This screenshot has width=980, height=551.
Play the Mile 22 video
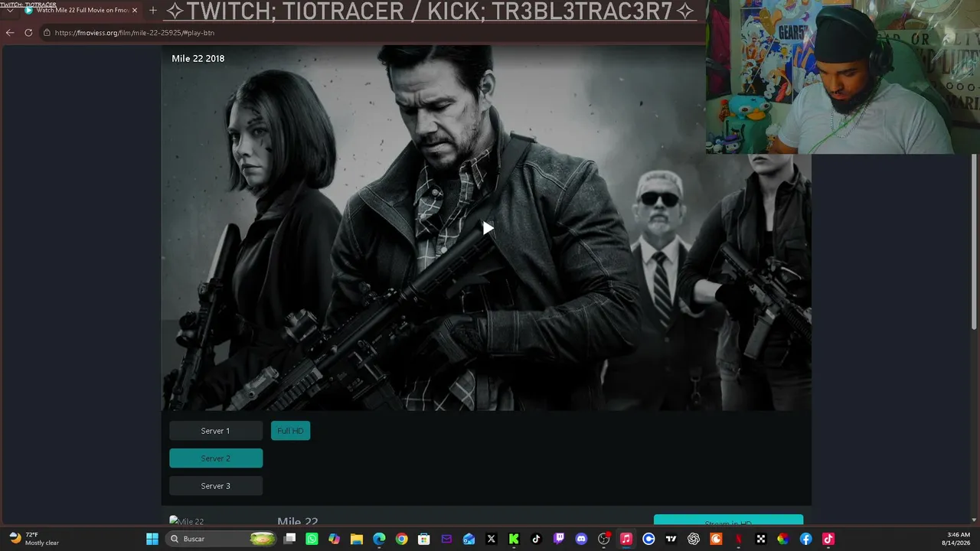488,228
